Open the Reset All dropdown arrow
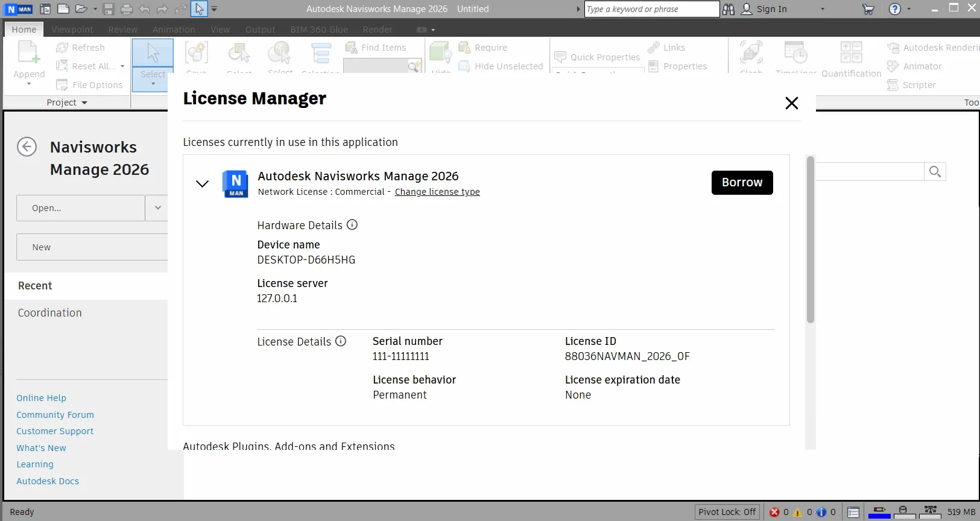 (122, 66)
